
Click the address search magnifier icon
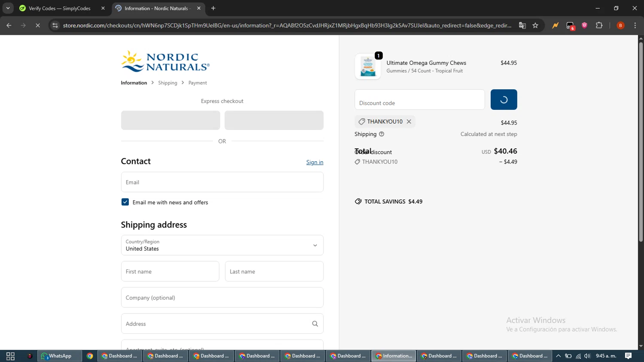coord(315,324)
